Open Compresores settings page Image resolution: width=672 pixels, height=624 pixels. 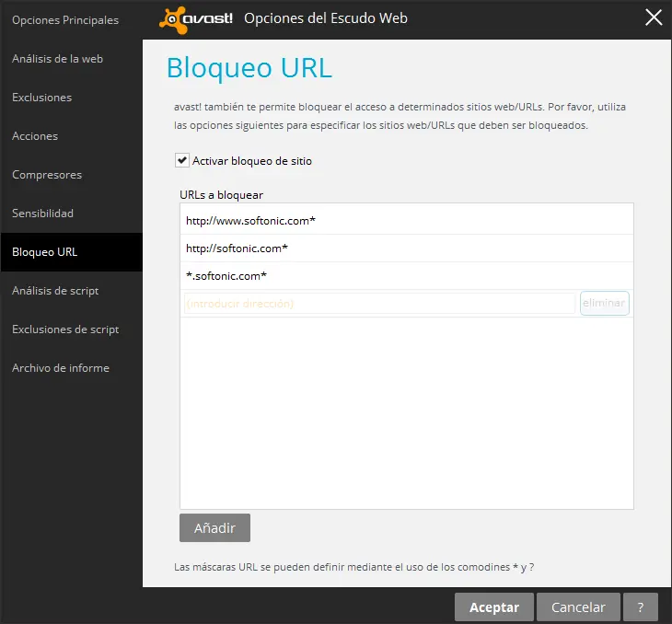(x=47, y=175)
